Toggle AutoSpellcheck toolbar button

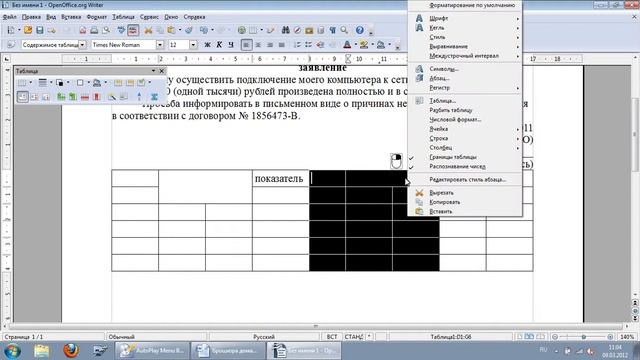pyautogui.click(x=133, y=30)
